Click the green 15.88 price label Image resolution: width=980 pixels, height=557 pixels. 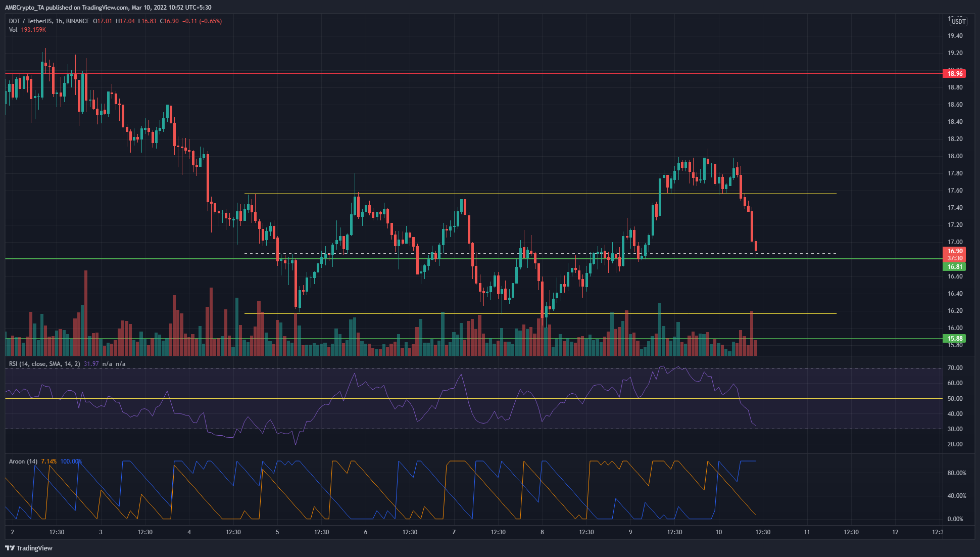coord(954,339)
